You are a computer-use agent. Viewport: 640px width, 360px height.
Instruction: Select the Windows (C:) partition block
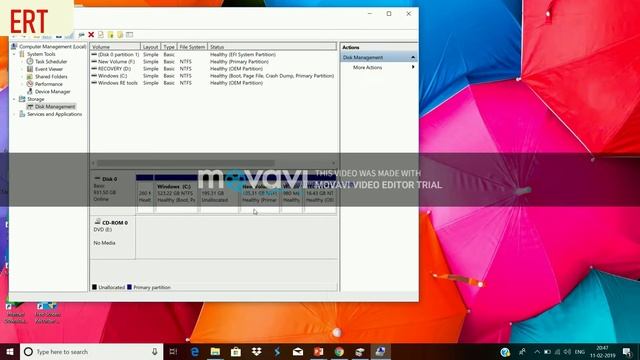tap(176, 193)
